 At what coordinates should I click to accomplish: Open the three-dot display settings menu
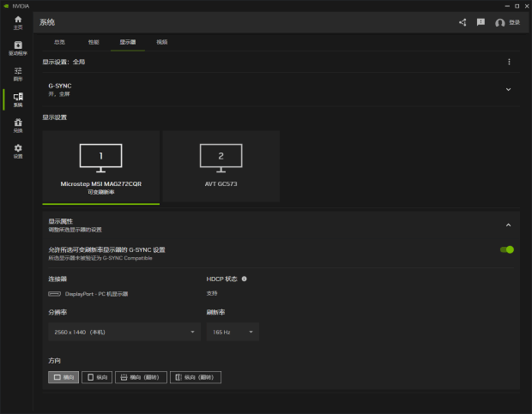pyautogui.click(x=509, y=62)
